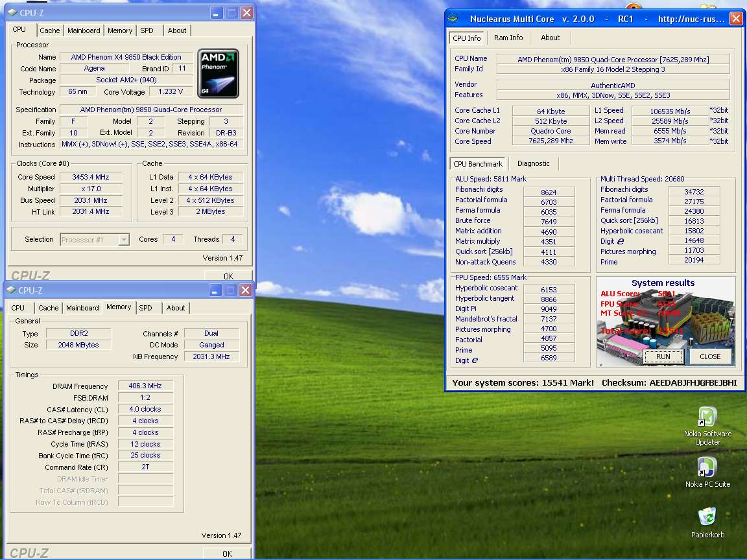747x560 pixels.
Task: Open Processor #1 selection dropdown
Action: 95,240
